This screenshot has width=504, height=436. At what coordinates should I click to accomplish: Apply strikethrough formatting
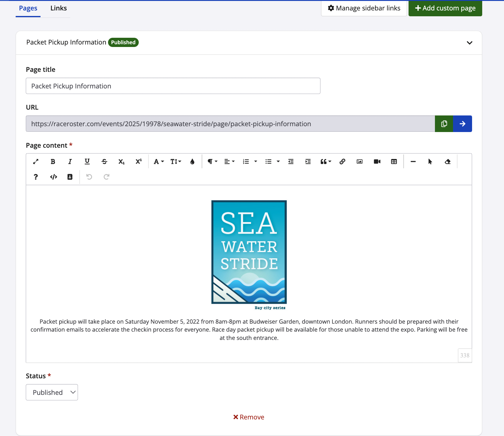104,162
